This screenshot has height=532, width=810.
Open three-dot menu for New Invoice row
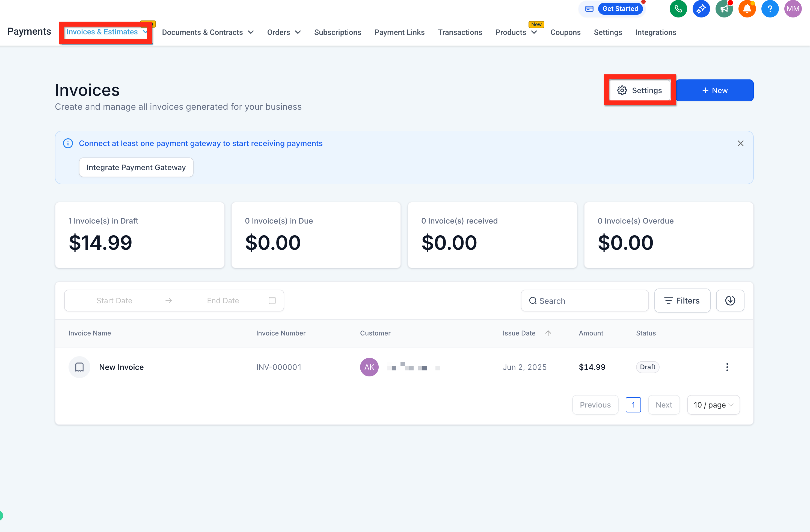[727, 367]
